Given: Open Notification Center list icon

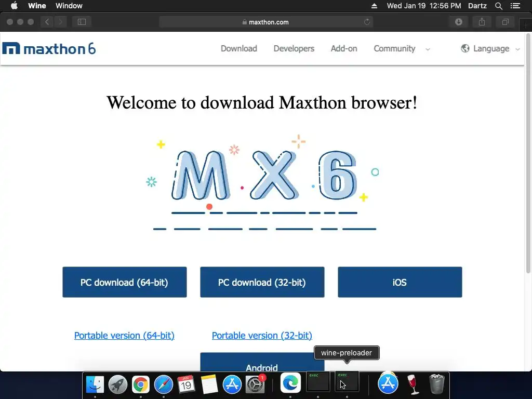Looking at the screenshot, I should click(x=515, y=6).
